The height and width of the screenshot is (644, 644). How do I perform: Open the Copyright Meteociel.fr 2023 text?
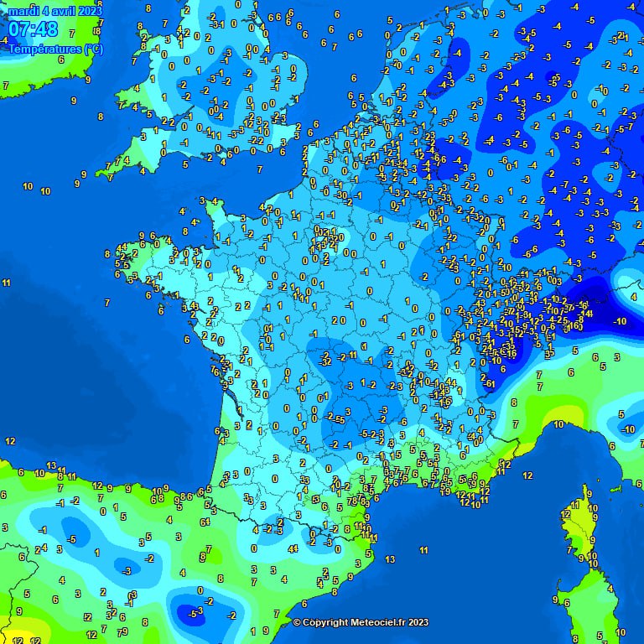point(361,622)
